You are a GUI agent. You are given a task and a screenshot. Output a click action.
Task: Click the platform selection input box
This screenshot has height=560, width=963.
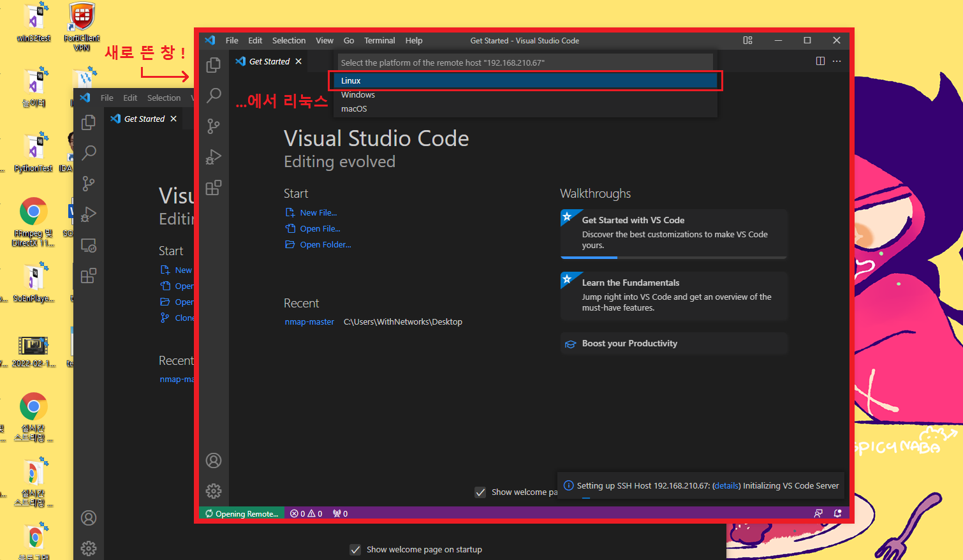tap(526, 63)
